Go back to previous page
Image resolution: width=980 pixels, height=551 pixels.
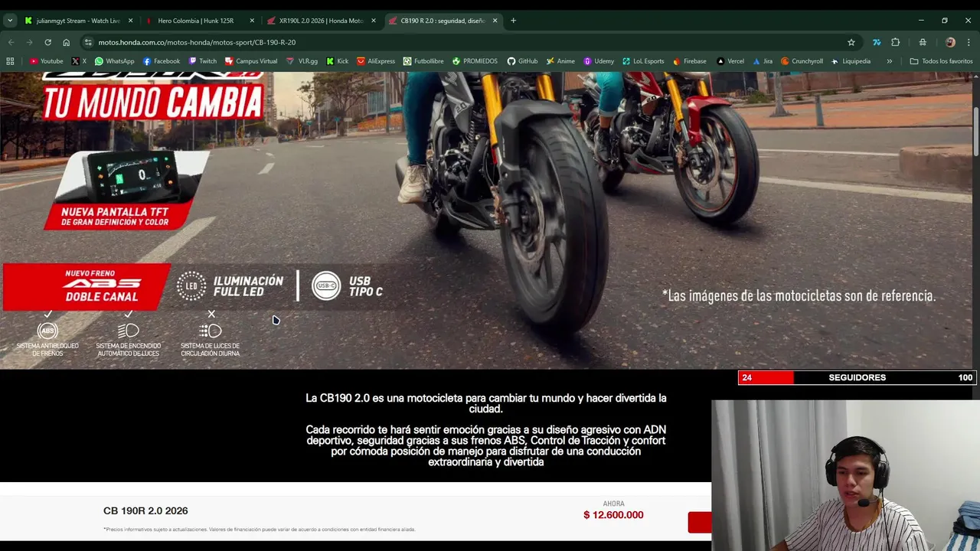point(11,42)
